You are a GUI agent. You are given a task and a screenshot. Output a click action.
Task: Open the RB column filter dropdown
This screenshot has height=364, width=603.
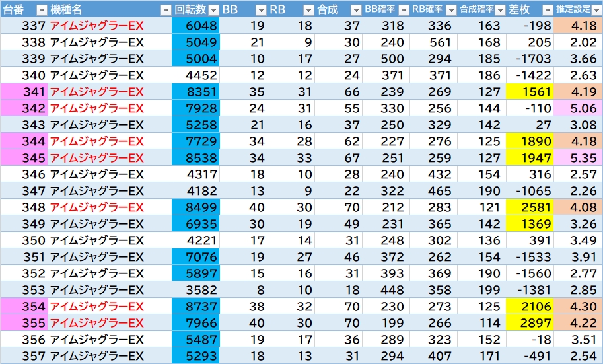click(x=309, y=11)
